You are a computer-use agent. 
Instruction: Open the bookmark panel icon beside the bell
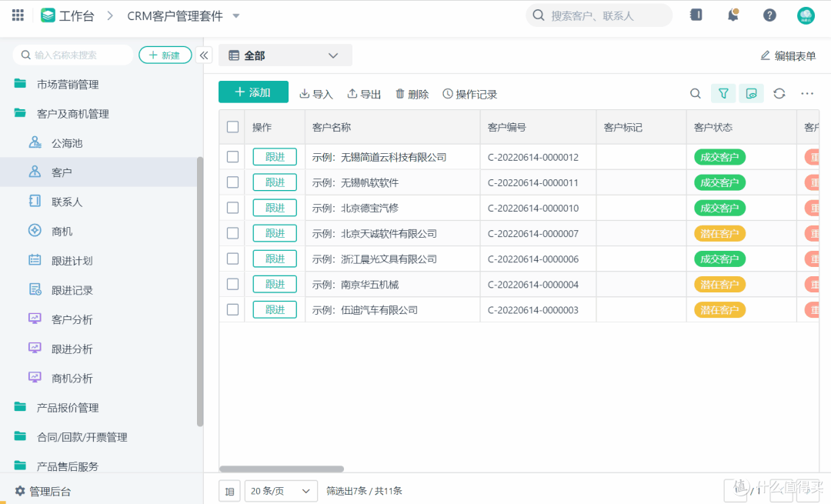696,15
